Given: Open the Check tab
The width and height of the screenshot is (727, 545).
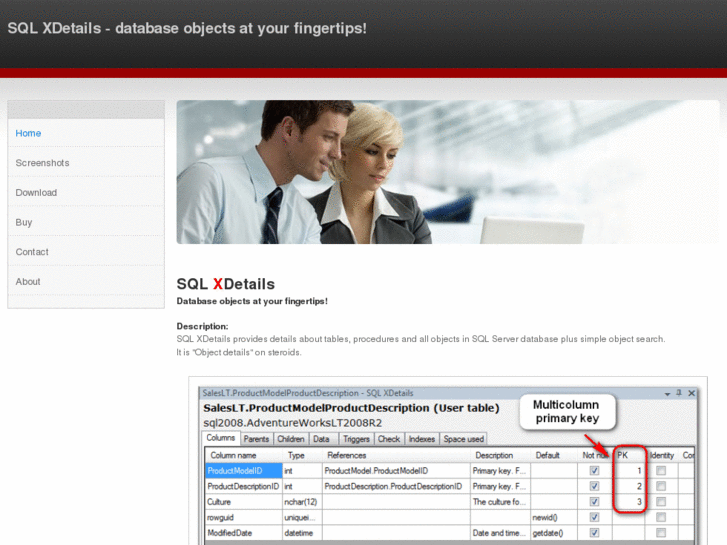Looking at the screenshot, I should click(x=389, y=439).
